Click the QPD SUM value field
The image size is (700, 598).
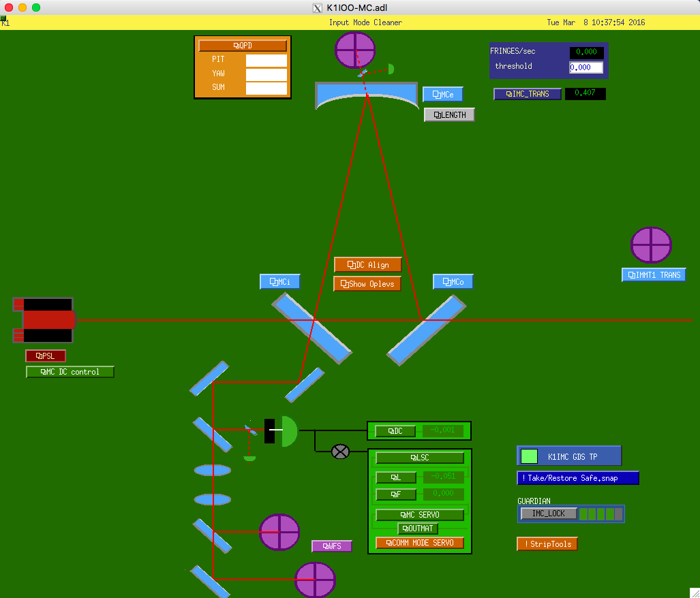pyautogui.click(x=266, y=88)
